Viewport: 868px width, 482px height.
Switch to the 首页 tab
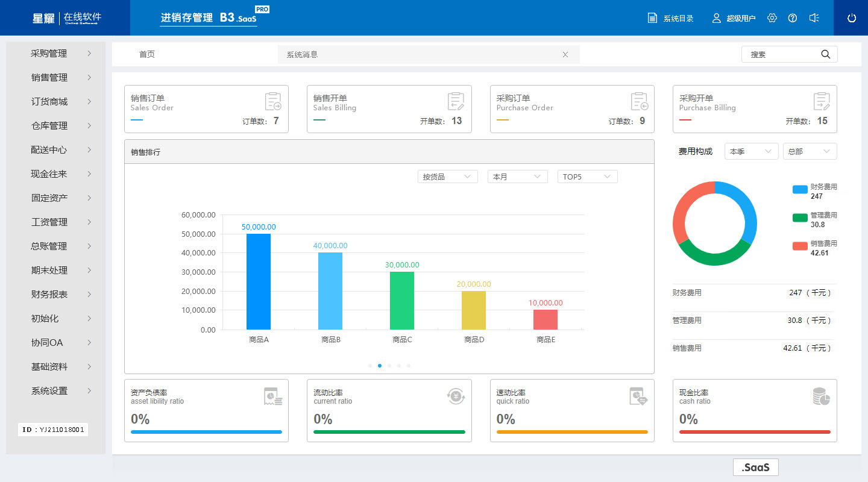pos(147,54)
